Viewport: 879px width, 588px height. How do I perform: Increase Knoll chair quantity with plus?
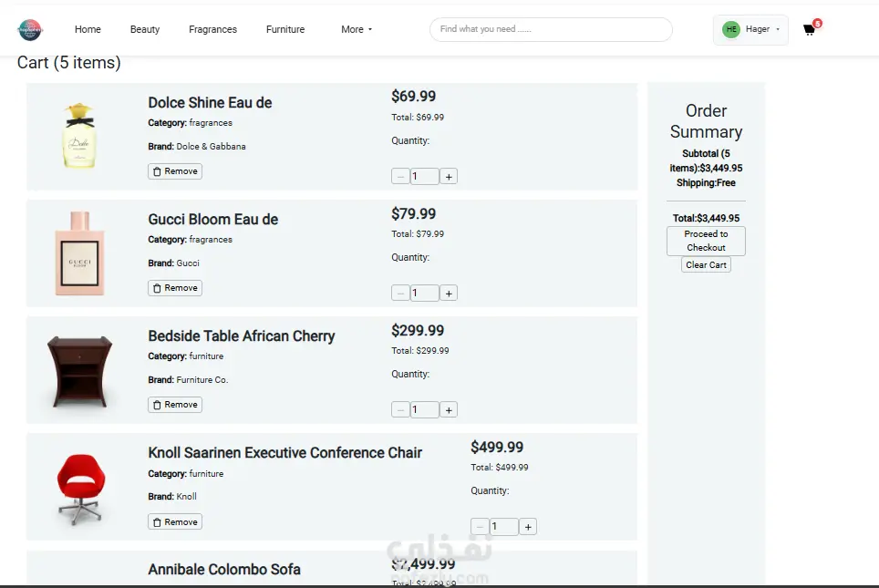[528, 526]
